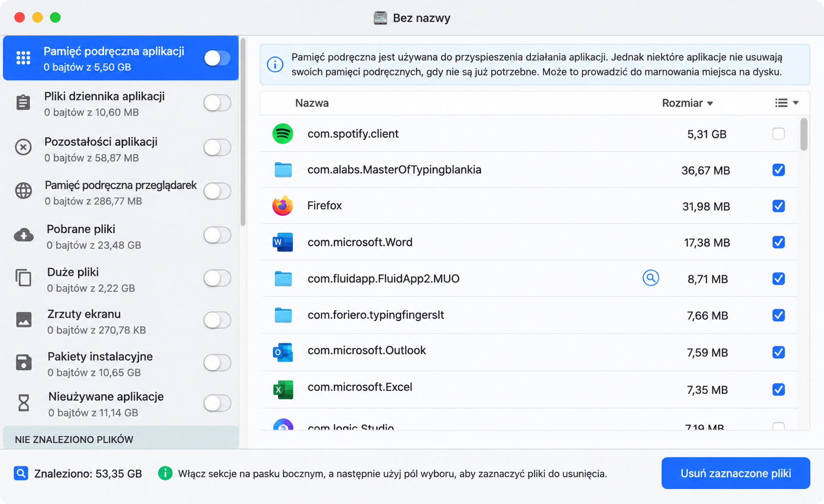Click the circled X icon for Pozostałości aplikacji
The image size is (824, 504).
(x=23, y=147)
